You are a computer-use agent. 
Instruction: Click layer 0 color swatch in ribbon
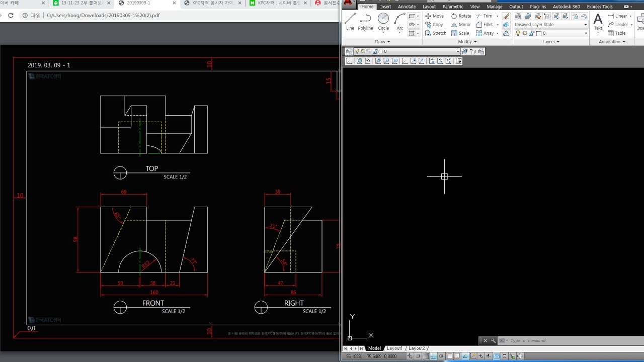pos(538,34)
